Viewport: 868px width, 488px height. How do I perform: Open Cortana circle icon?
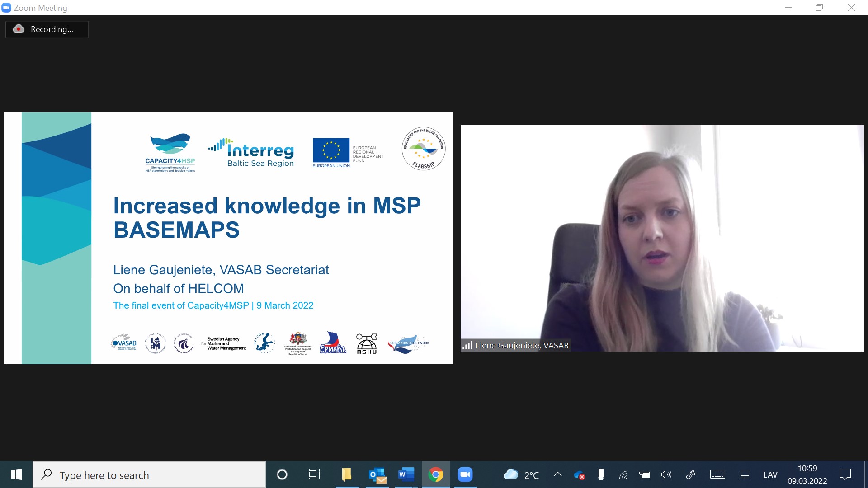pyautogui.click(x=282, y=474)
